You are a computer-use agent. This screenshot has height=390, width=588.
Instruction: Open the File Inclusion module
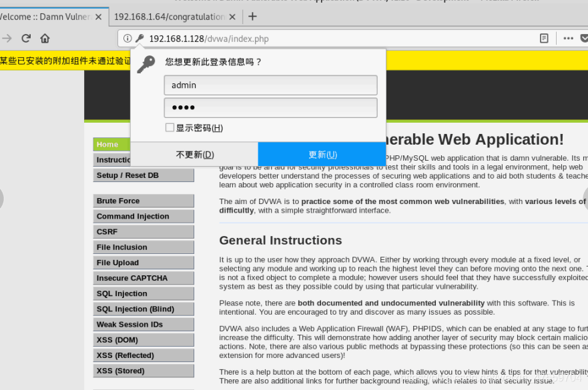click(143, 247)
